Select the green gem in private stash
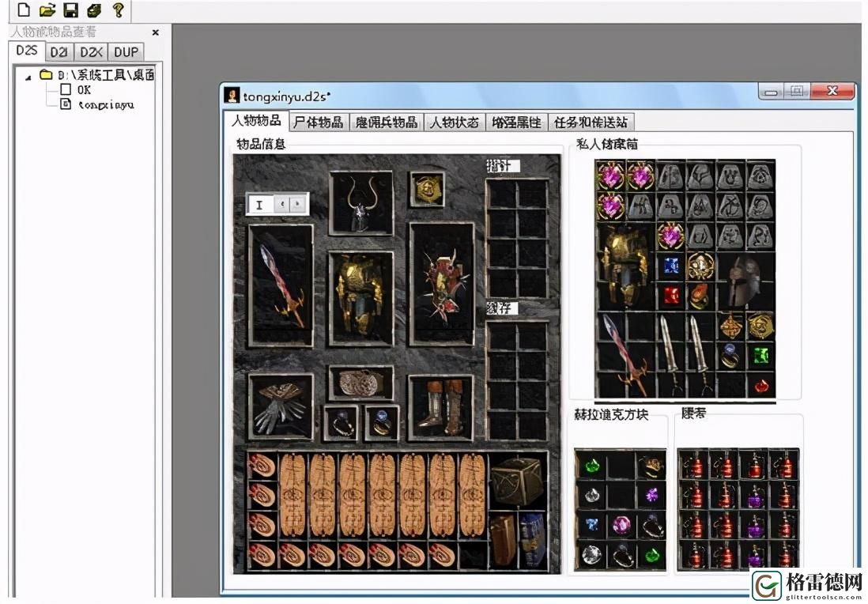The height and width of the screenshot is (604, 868). click(x=760, y=356)
